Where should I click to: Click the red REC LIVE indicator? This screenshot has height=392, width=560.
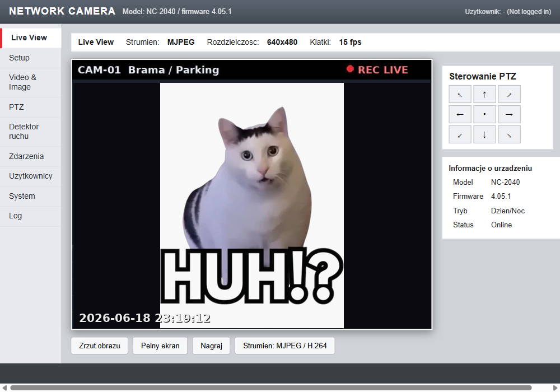tap(377, 69)
